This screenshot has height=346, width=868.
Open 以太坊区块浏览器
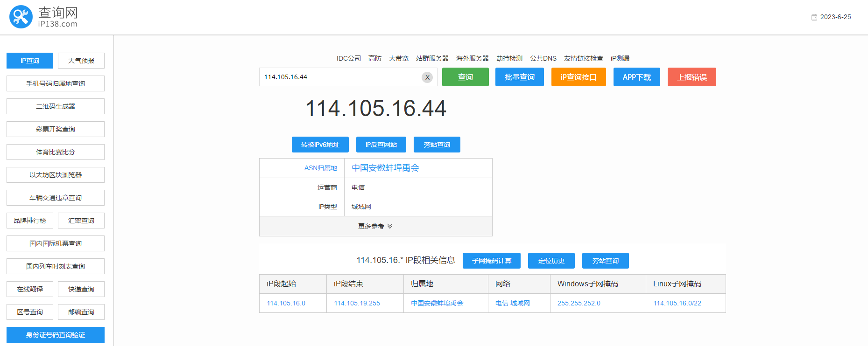click(x=56, y=175)
